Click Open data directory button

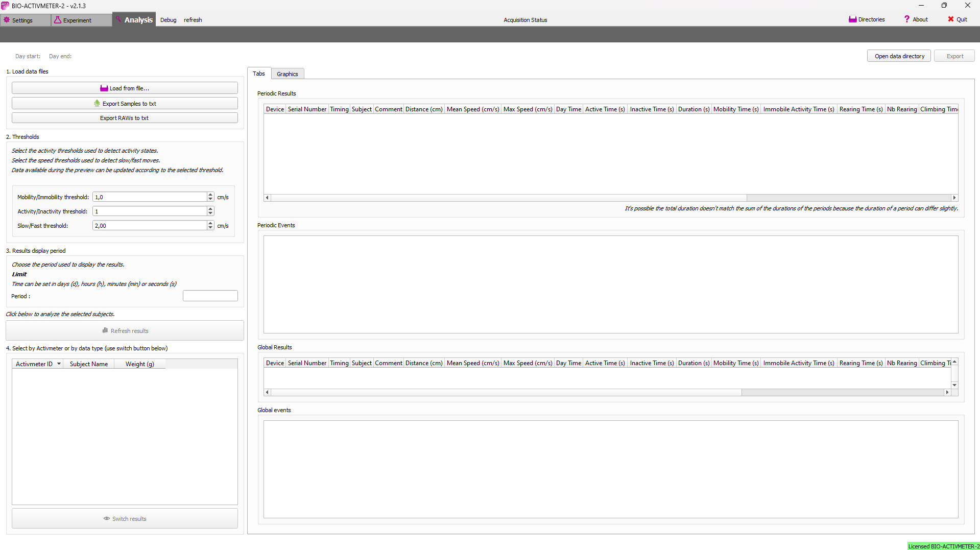tap(899, 56)
